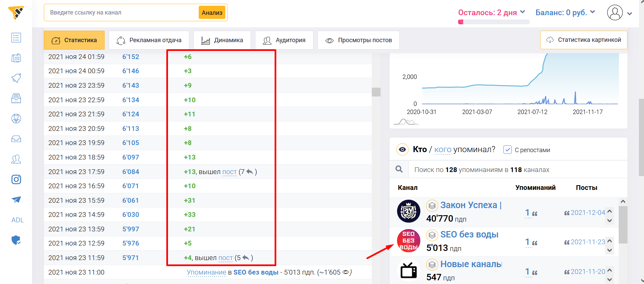Click the shield icon in sidebar
This screenshot has width=644, height=284.
[x=16, y=240]
